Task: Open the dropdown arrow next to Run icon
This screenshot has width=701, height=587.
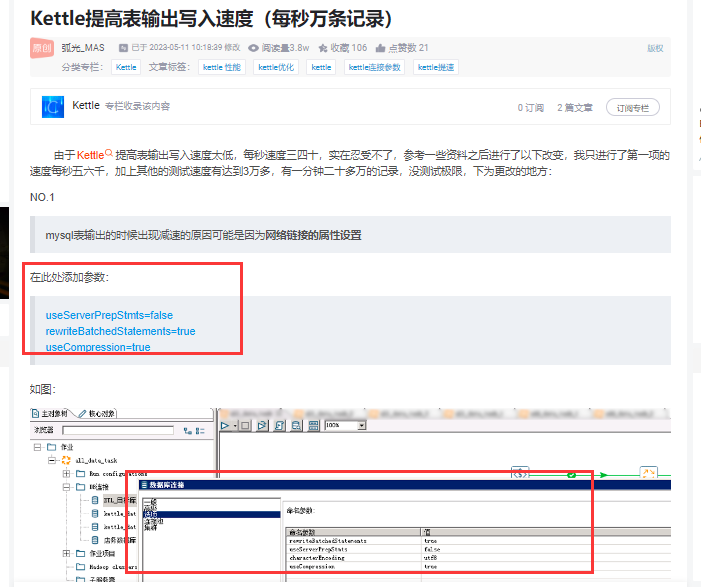Action: click(x=235, y=426)
